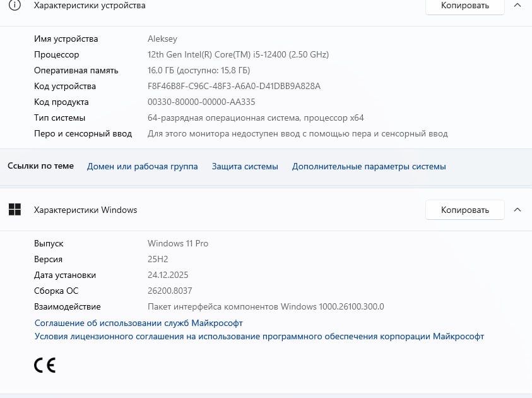Select the install date 24.12.2025
Image resolution: width=532 pixels, height=398 pixels.
(168, 275)
